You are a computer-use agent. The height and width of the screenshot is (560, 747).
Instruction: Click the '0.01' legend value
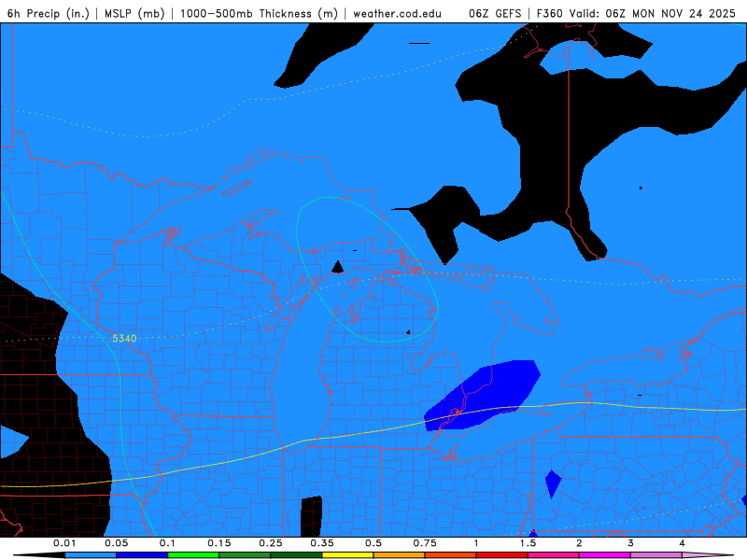(x=64, y=543)
